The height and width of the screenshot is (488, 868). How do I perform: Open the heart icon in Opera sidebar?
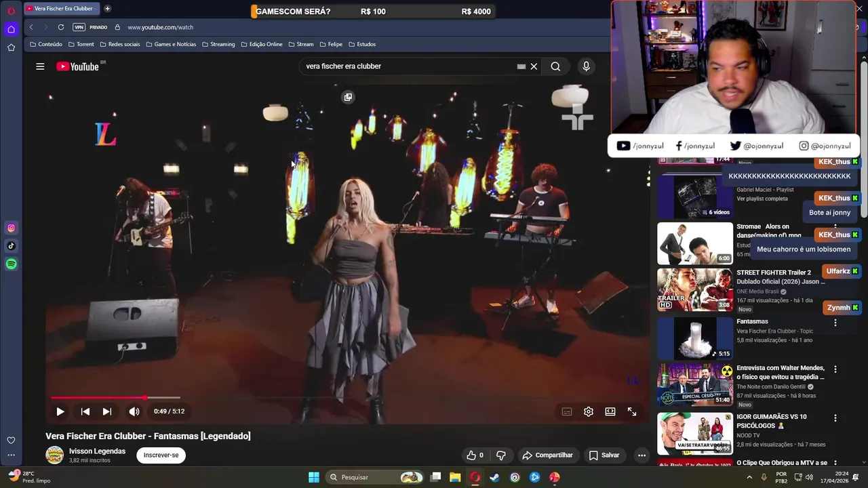coord(11,441)
